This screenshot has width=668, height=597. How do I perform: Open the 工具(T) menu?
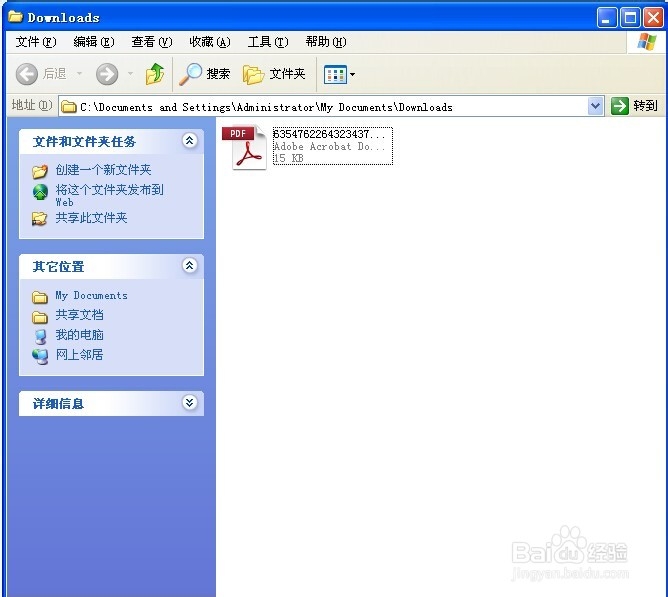coord(268,42)
